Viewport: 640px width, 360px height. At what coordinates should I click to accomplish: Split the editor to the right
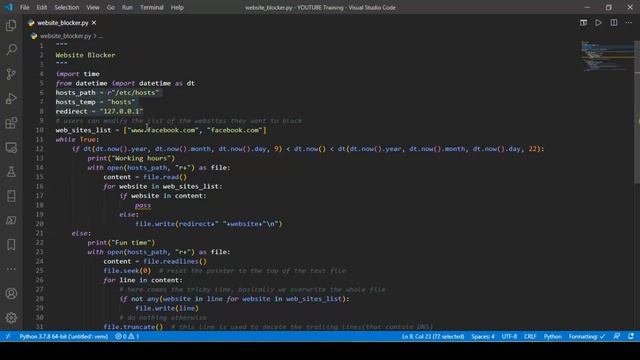click(614, 23)
